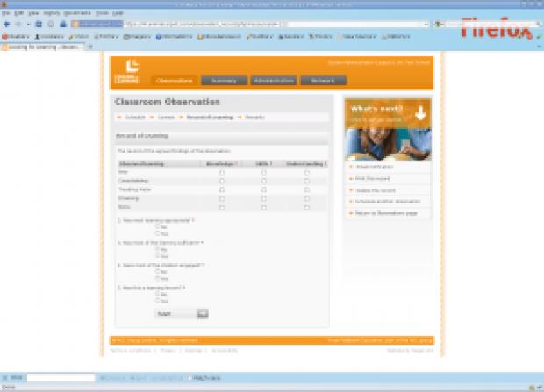Click the browser forward arrow

[x=18, y=24]
